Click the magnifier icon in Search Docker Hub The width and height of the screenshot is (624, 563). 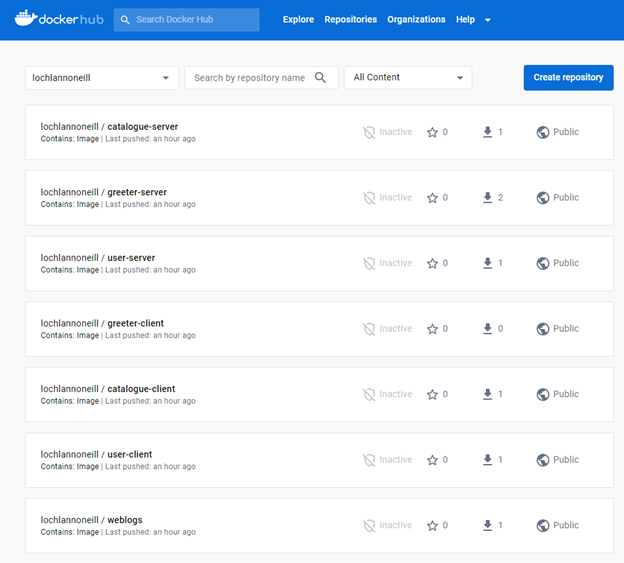(x=125, y=19)
